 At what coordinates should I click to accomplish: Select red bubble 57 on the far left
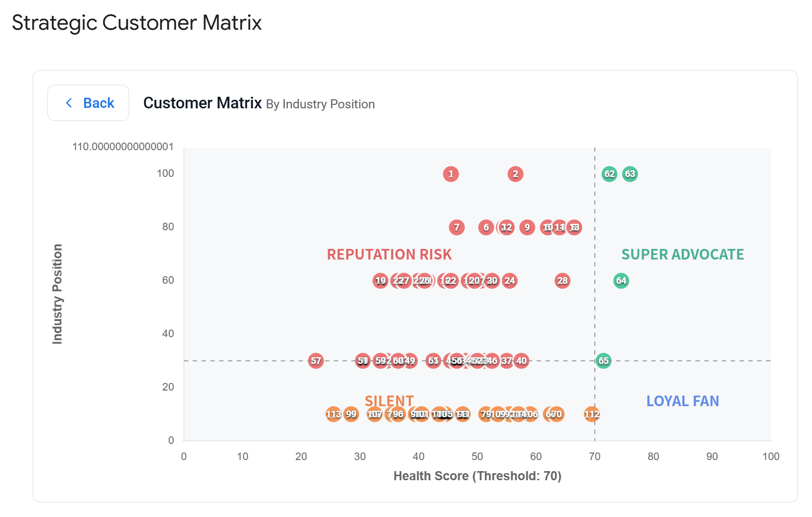click(x=316, y=361)
